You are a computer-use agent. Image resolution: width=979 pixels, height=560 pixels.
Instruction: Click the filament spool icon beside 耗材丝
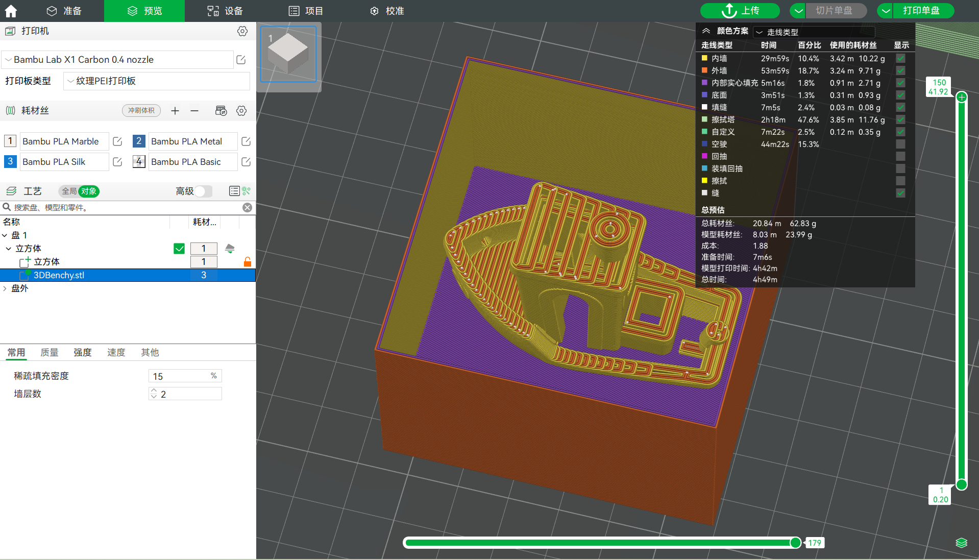click(x=11, y=111)
